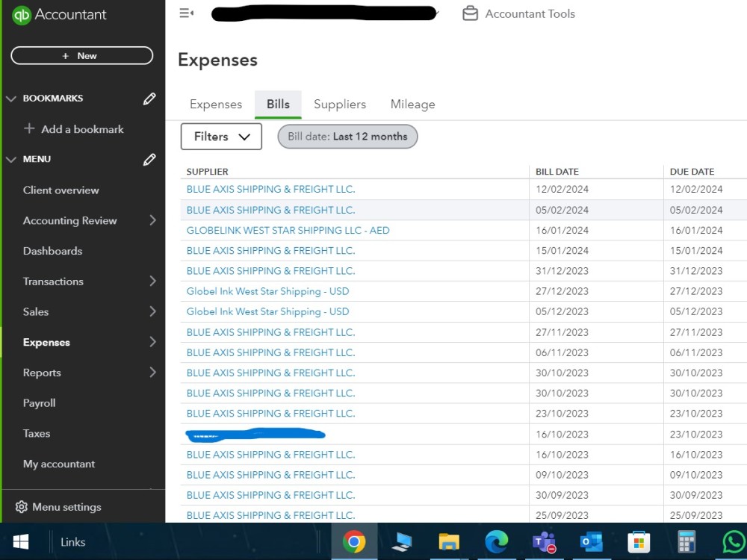Open the Filters dropdown

pyautogui.click(x=221, y=137)
